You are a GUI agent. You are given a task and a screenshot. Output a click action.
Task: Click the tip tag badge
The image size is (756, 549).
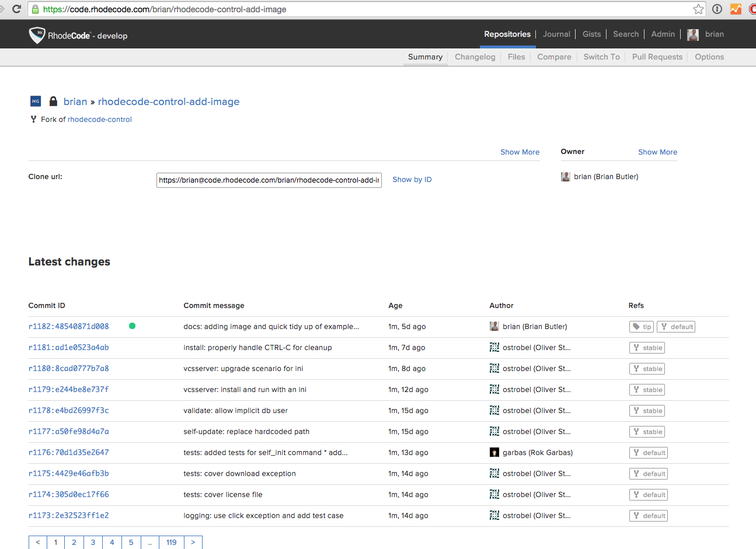[642, 327]
